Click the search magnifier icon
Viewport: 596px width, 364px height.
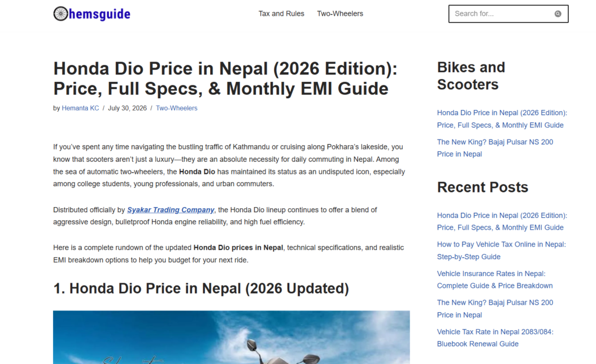pyautogui.click(x=558, y=13)
